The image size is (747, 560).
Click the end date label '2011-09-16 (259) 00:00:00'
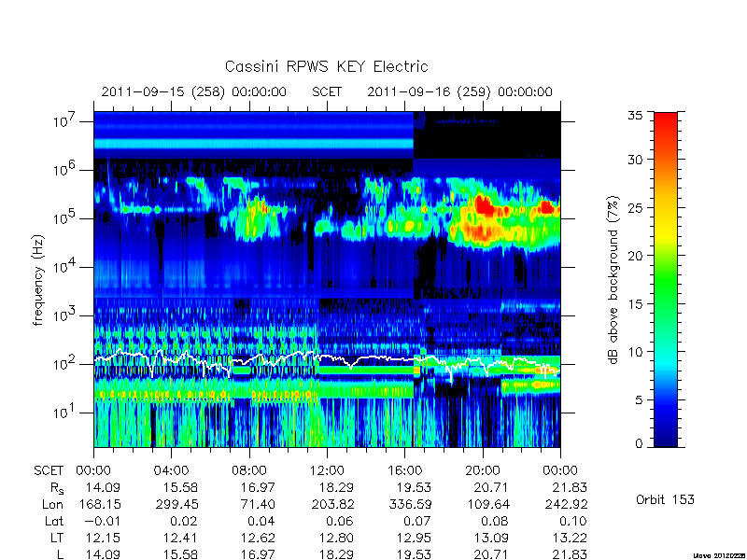(459, 91)
